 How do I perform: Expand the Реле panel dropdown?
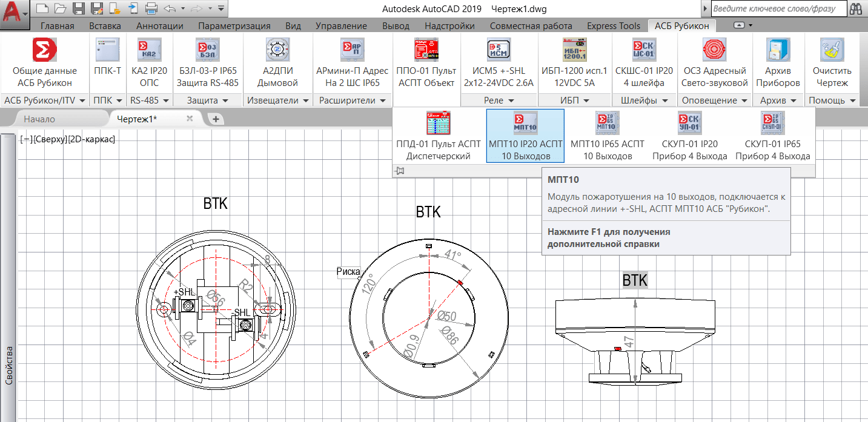[499, 101]
